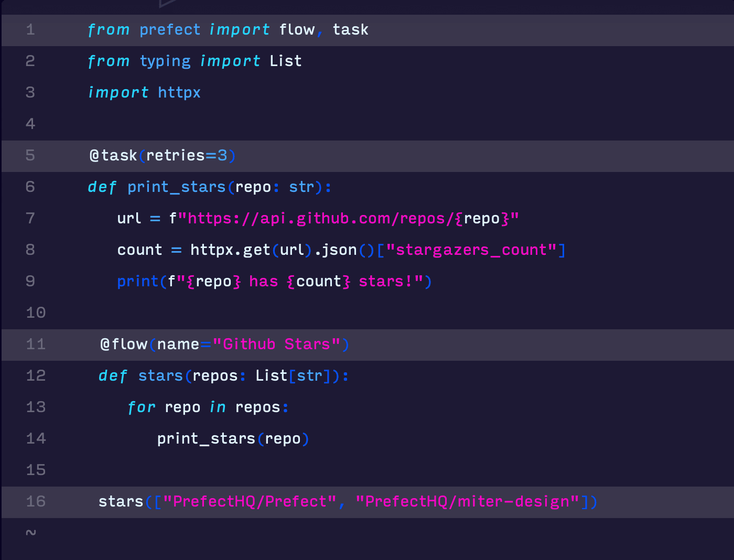Click line number 11 in the gutter

[36, 344]
